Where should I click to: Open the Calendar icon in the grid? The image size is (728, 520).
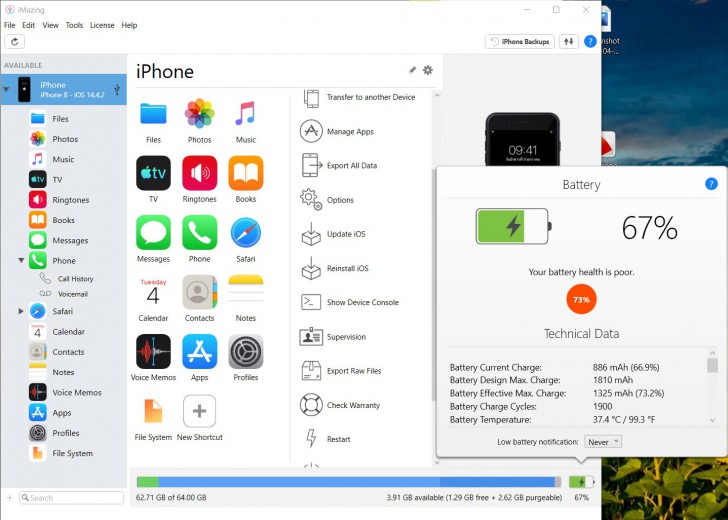[153, 292]
